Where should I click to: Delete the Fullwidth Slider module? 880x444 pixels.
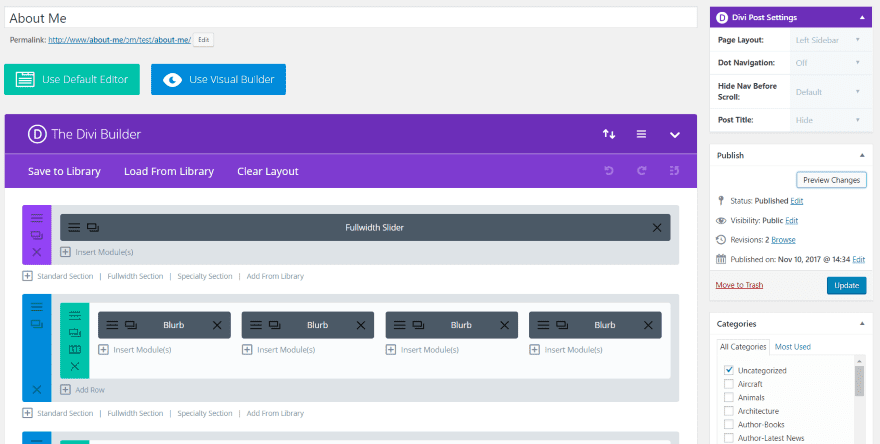click(x=657, y=228)
